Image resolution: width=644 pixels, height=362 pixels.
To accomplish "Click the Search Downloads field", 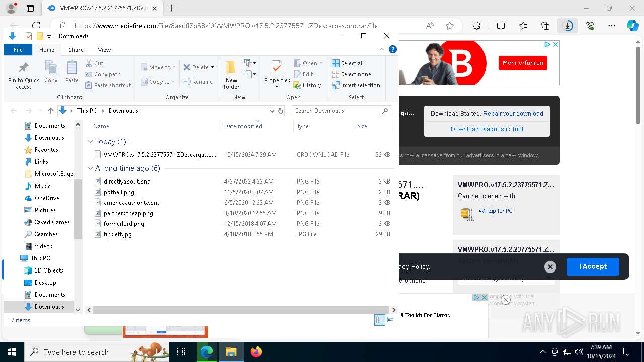I will [x=342, y=111].
